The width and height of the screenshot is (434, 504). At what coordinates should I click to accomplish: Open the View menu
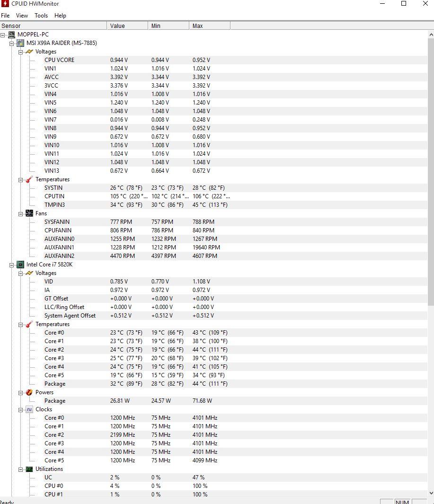pyautogui.click(x=22, y=16)
